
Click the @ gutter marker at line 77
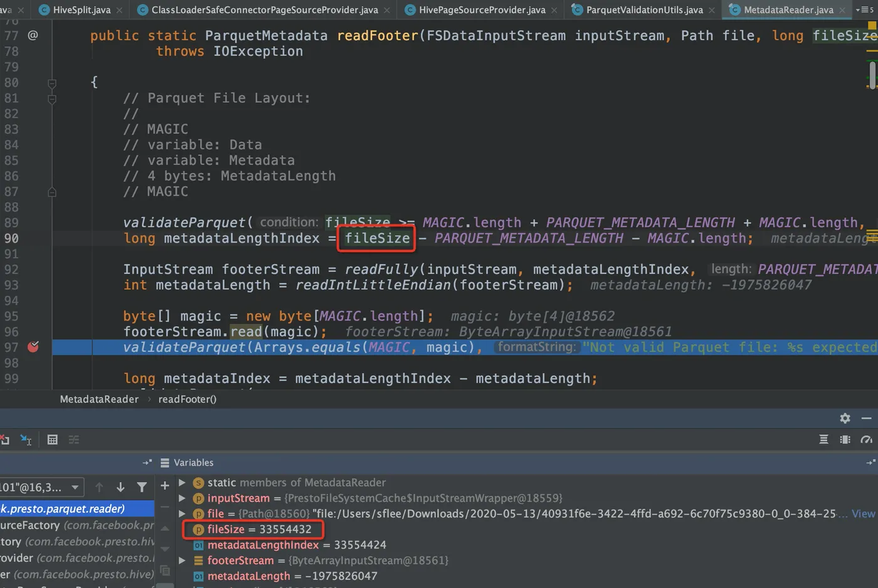(33, 35)
